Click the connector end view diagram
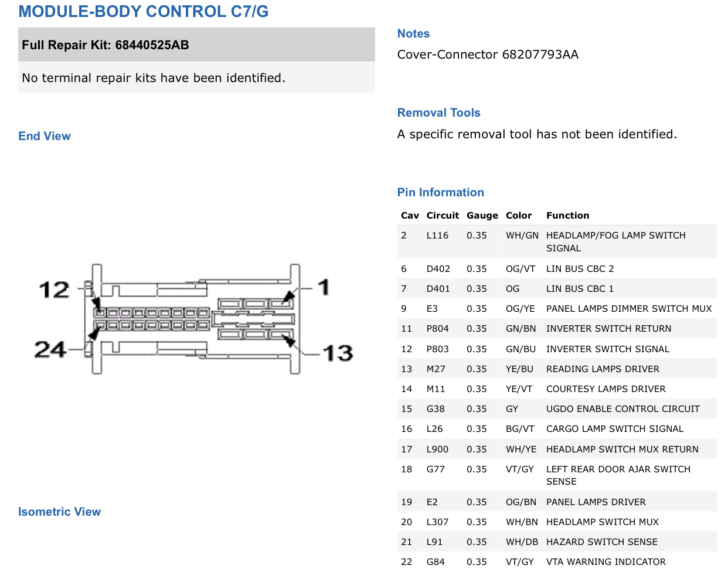The width and height of the screenshot is (728, 579). [195, 319]
